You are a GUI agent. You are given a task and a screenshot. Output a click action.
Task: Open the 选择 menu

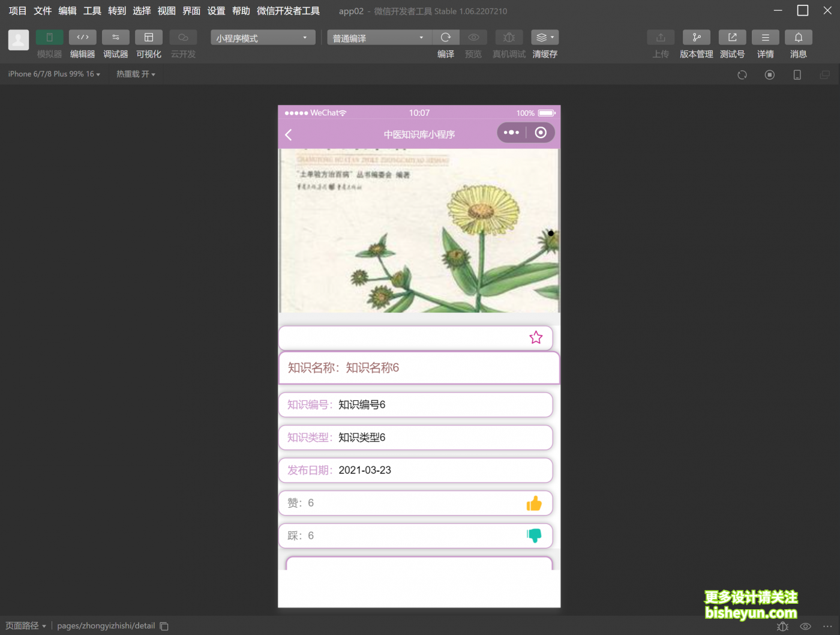142,11
